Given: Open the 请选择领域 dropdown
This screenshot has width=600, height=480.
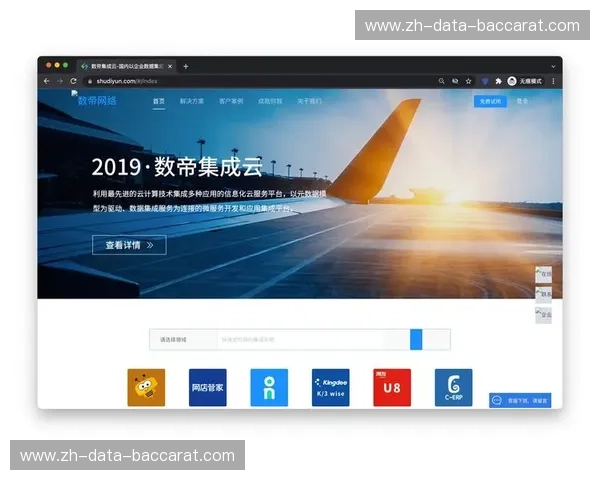Looking at the screenshot, I should tap(183, 340).
